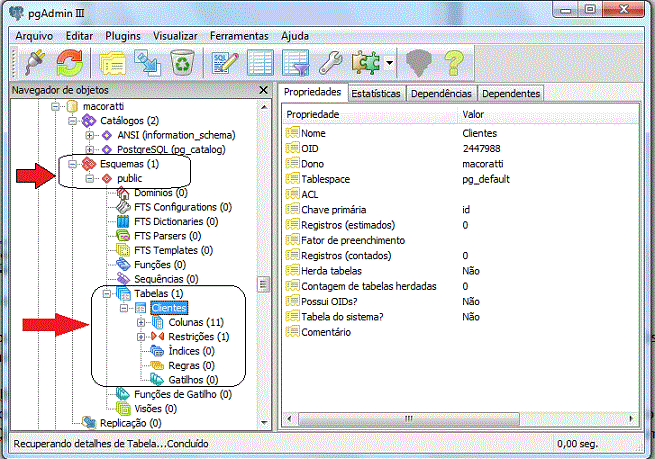Image resolution: width=655 pixels, height=459 pixels.
Task: Open the Editar menu
Action: (x=79, y=36)
